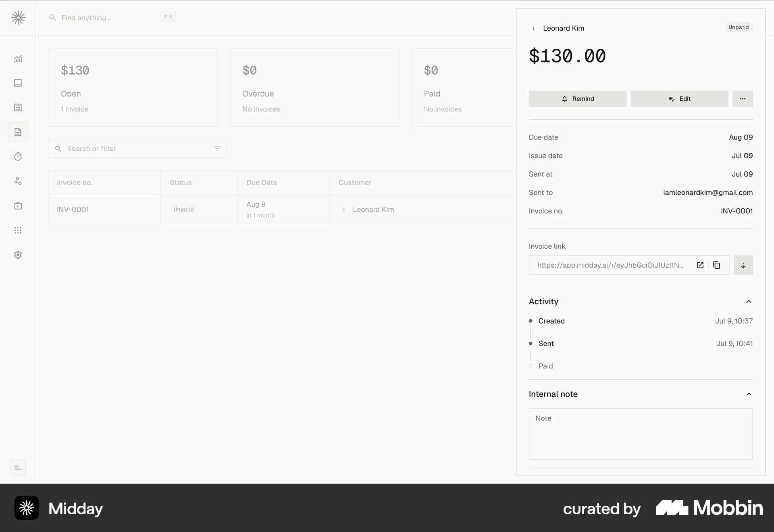Viewport: 774px width, 532px height.
Task: Click inside the internal Note text area
Action: 641,434
